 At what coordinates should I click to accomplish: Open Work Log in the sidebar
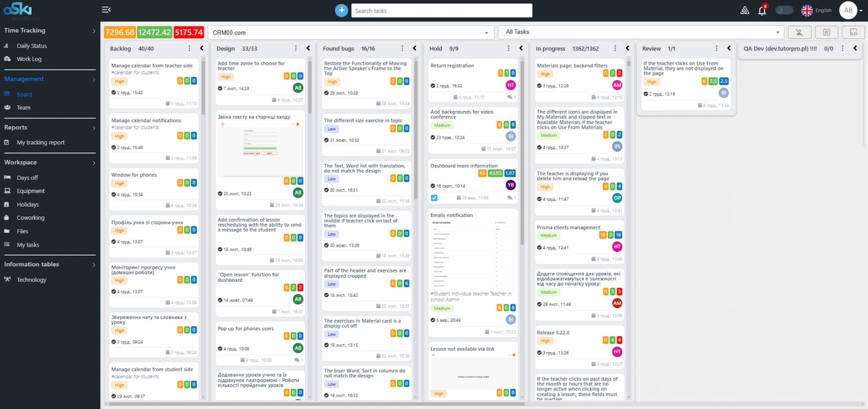(x=29, y=59)
